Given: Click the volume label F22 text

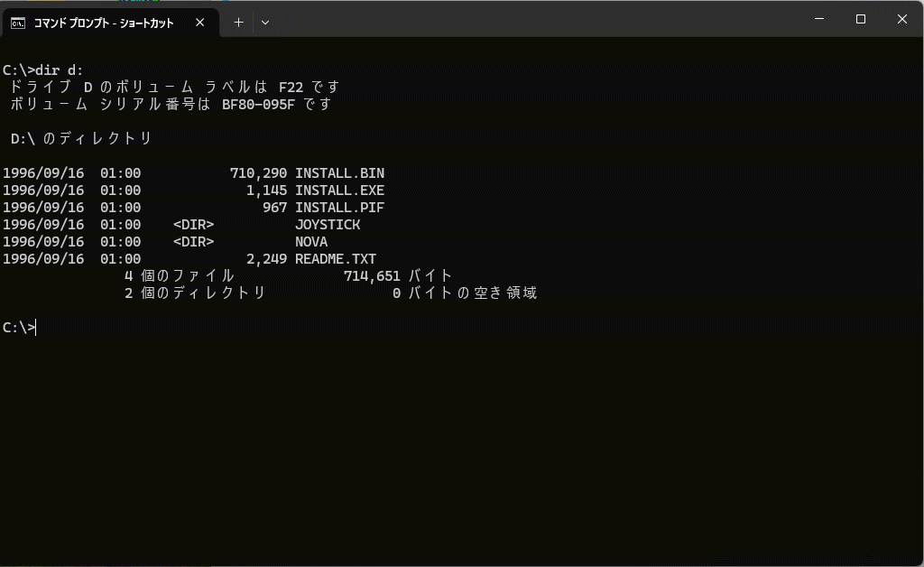Looking at the screenshot, I should (x=291, y=88).
